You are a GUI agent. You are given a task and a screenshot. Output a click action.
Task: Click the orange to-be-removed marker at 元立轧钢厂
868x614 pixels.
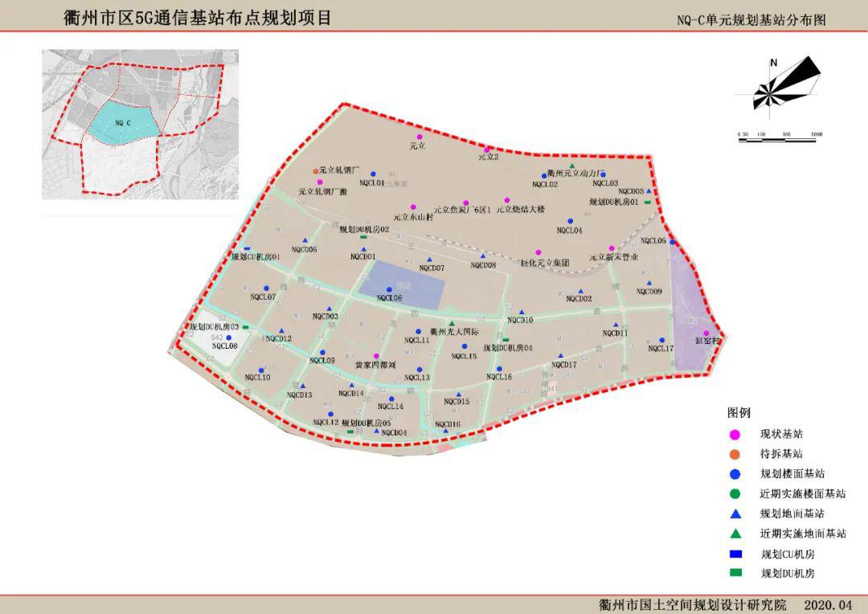pyautogui.click(x=316, y=171)
